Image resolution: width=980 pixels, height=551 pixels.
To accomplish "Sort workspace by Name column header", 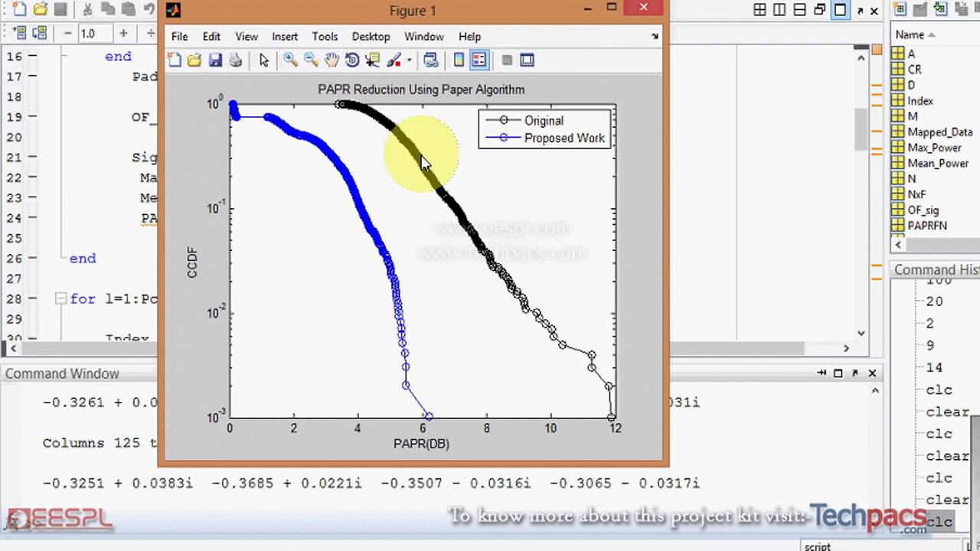I will point(915,34).
